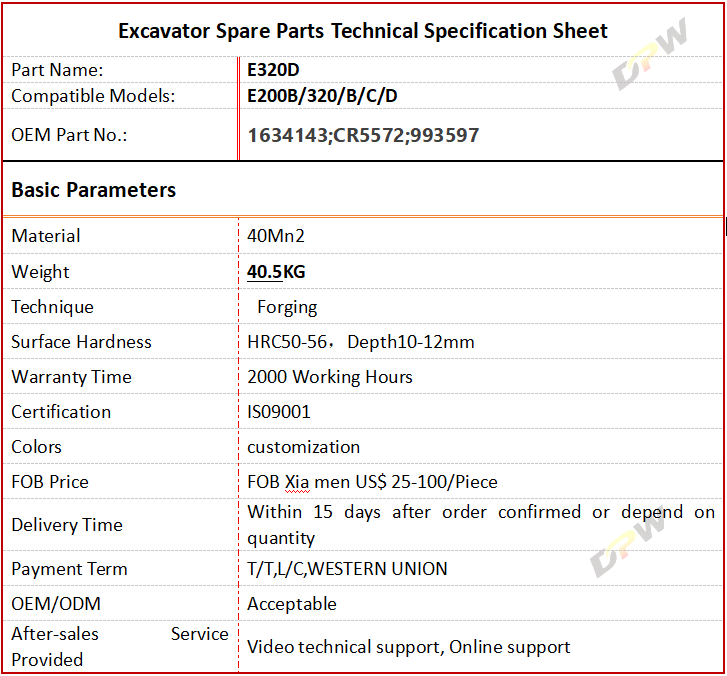Click the 'Basic Parameters' heading
Viewport: 727px width, 676px height.
tap(94, 190)
